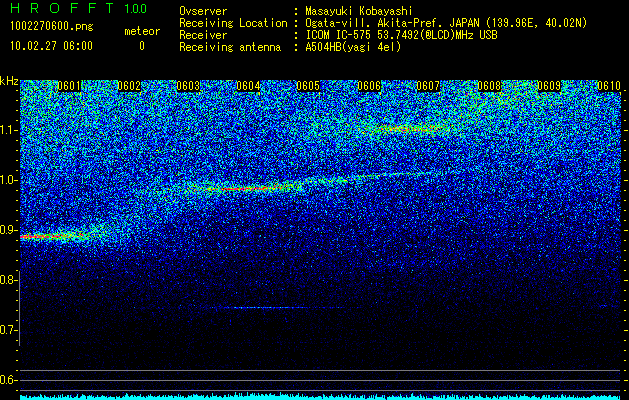The image size is (629, 400).
Task: Click the HROFFT program title
Action: [x=62, y=8]
